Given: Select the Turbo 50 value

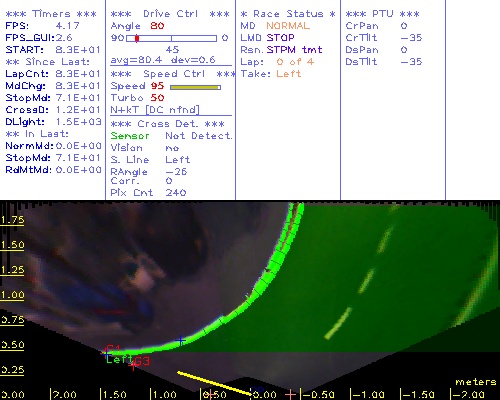Looking at the screenshot, I should pos(157,98).
